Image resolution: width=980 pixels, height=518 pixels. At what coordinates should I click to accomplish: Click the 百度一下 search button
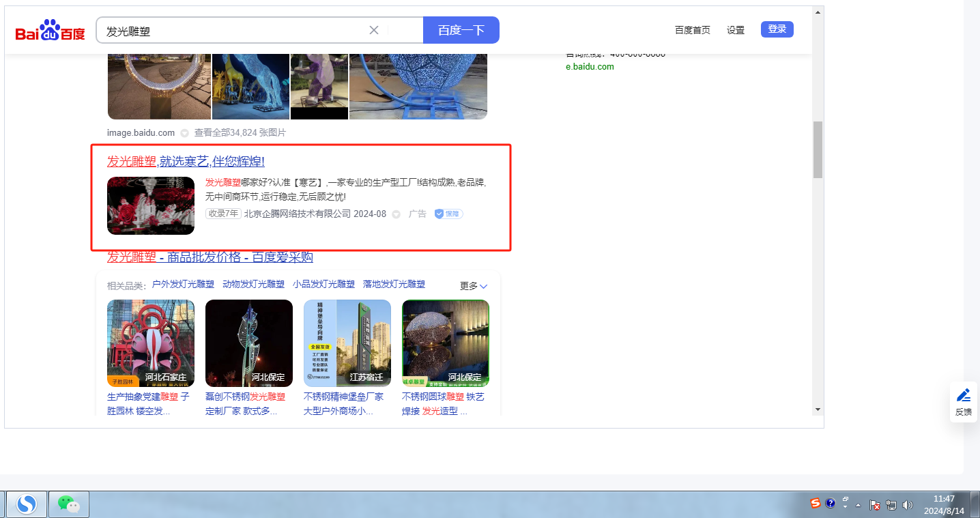pos(461,30)
